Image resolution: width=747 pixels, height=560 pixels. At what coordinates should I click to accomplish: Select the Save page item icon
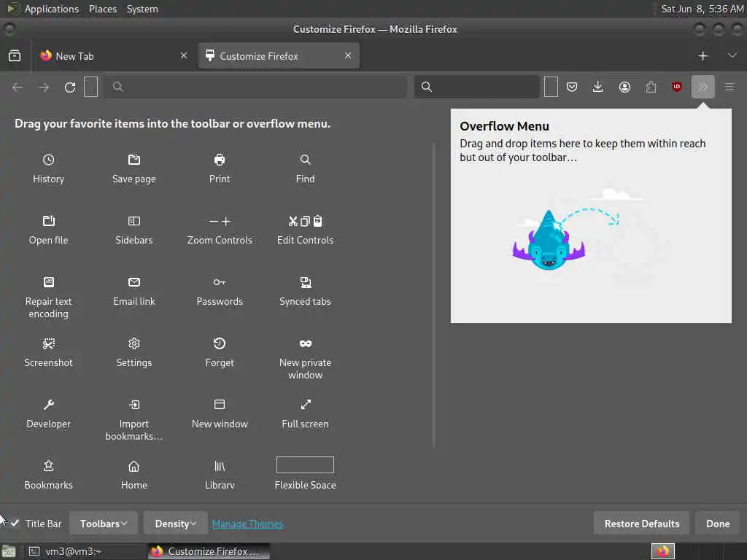pos(134,160)
